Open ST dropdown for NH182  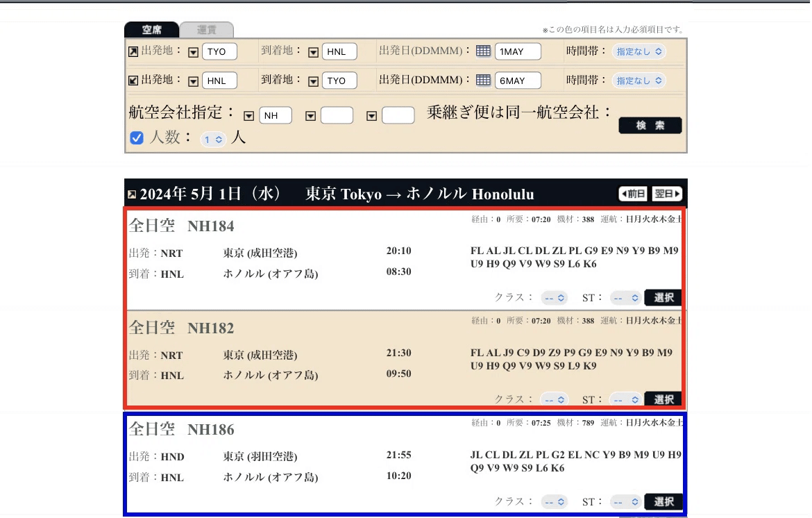626,400
